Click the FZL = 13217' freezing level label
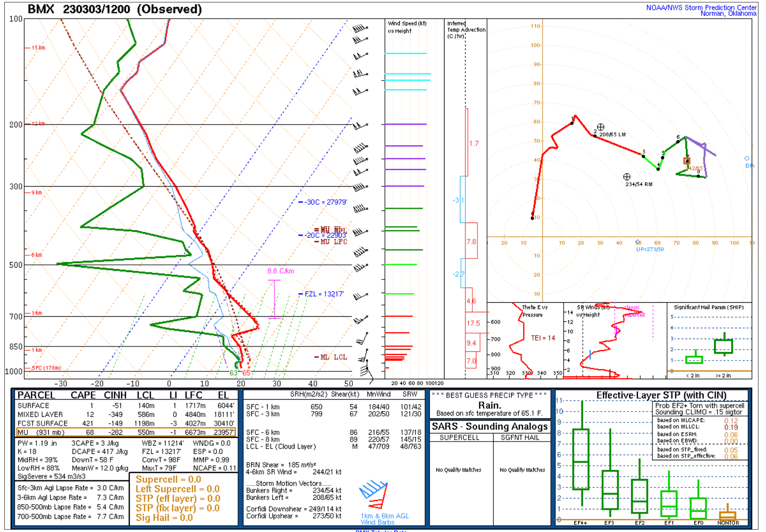This screenshot has height=532, width=766. tap(324, 294)
